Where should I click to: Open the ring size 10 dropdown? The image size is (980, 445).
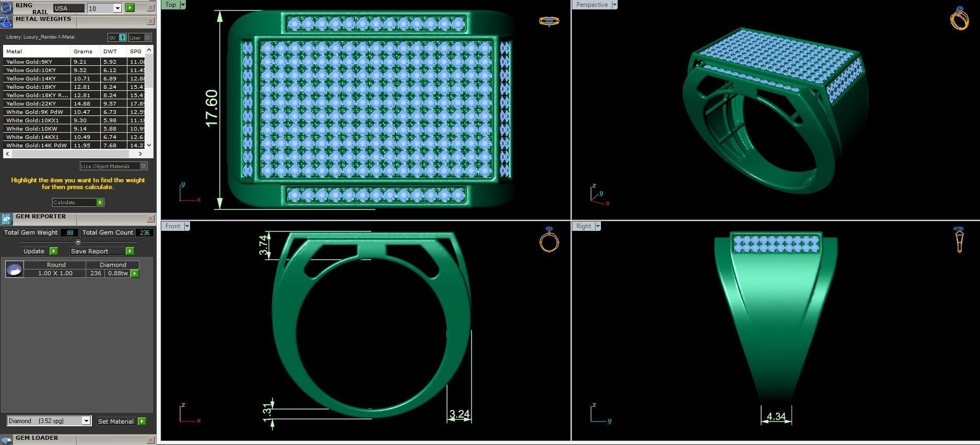(117, 8)
